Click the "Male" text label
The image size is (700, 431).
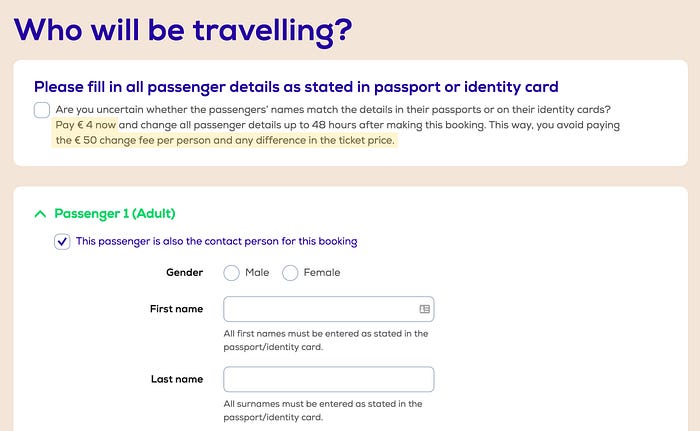pos(257,273)
